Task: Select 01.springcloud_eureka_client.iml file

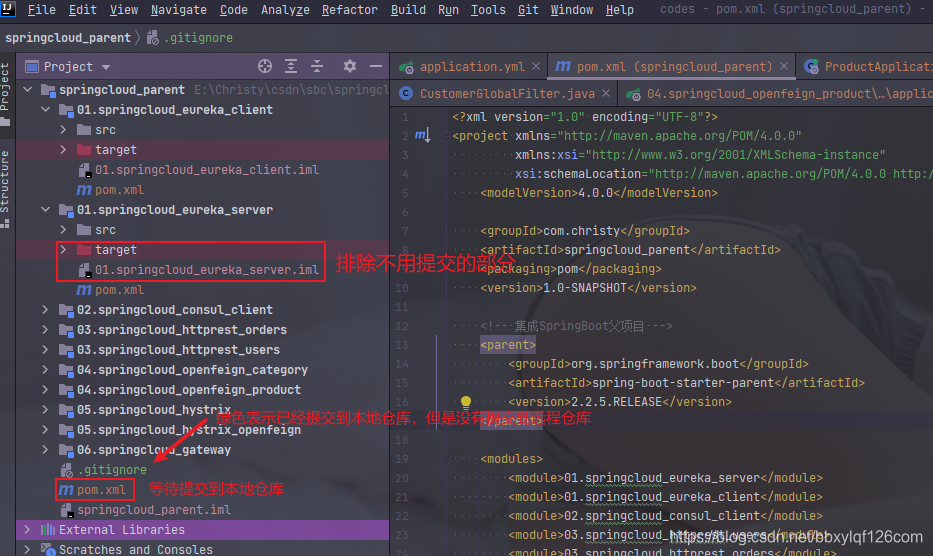Action: (199, 170)
